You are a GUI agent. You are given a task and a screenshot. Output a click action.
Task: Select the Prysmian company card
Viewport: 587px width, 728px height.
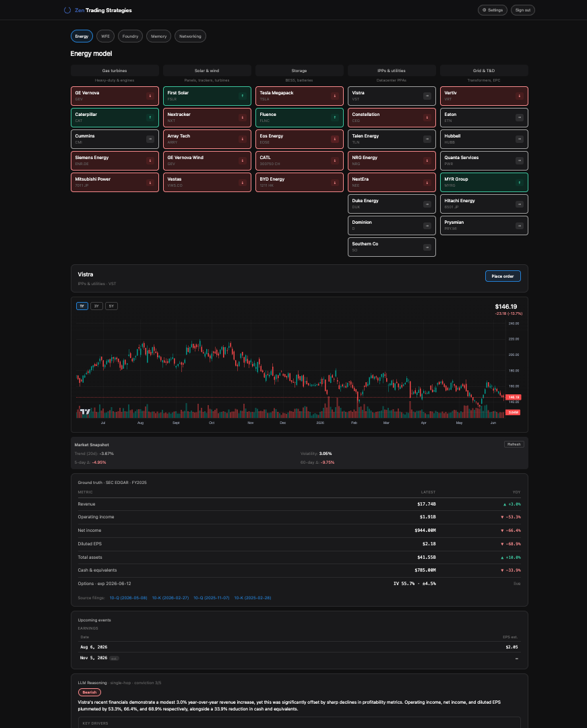coord(484,225)
